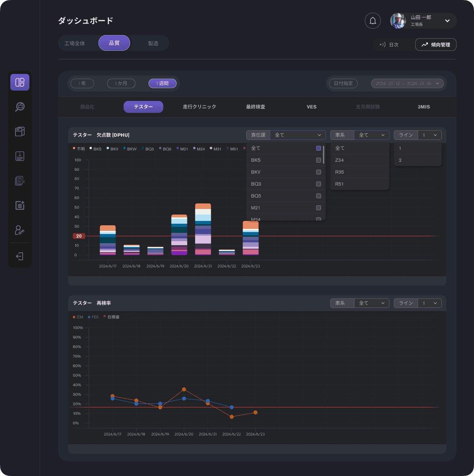Screen dimensions: 474x476
Task: Open the report history stack icon
Action: click(x=19, y=180)
